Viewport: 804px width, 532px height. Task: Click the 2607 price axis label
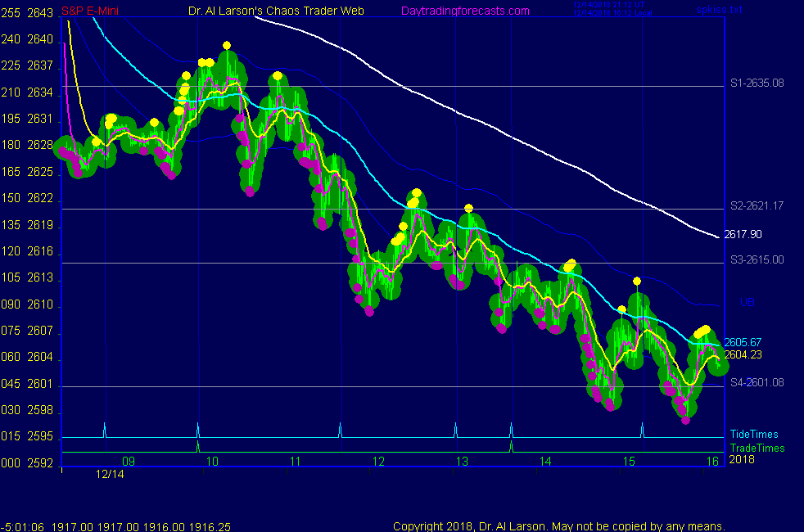click(x=40, y=331)
